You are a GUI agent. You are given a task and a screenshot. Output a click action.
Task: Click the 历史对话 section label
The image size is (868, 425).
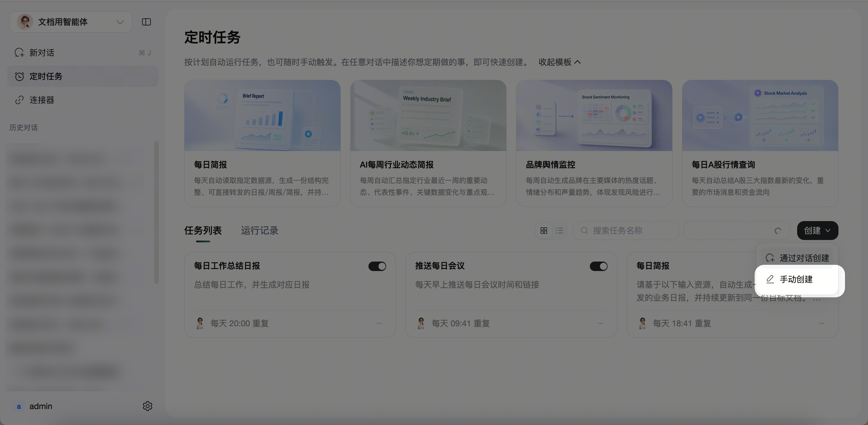point(24,127)
